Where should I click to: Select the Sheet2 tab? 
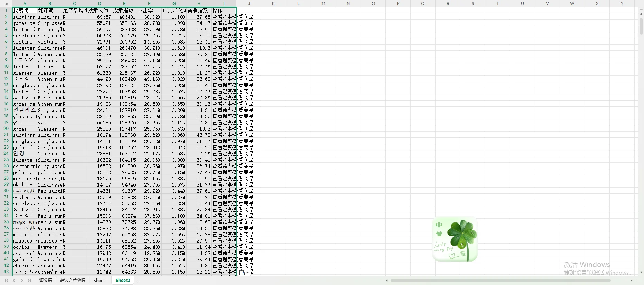123,281
